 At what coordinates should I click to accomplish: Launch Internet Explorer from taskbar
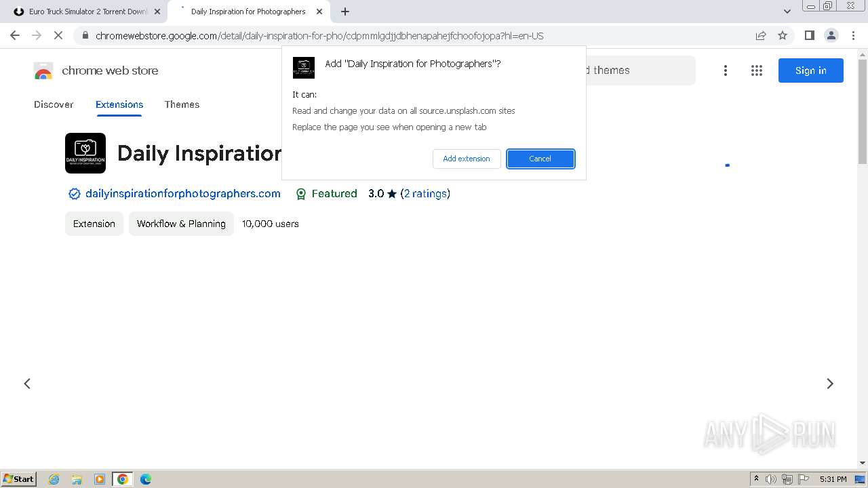coord(54,479)
